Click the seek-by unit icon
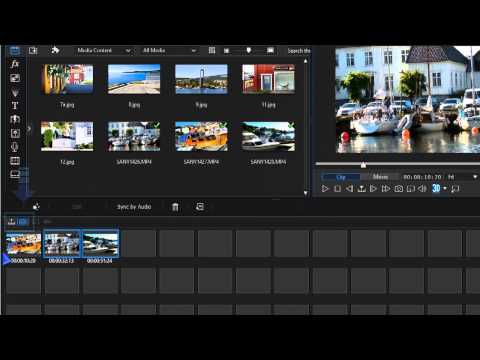 point(362,189)
